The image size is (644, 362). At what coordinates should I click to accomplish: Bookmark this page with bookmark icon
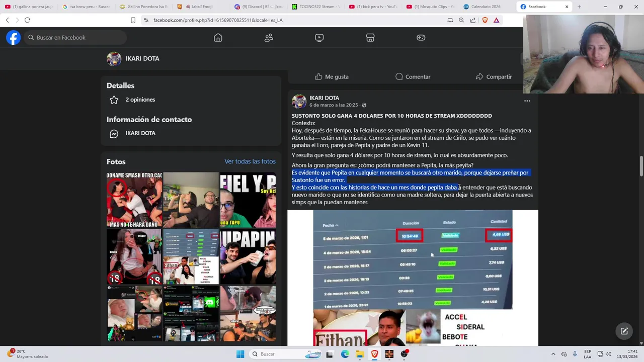(133, 20)
